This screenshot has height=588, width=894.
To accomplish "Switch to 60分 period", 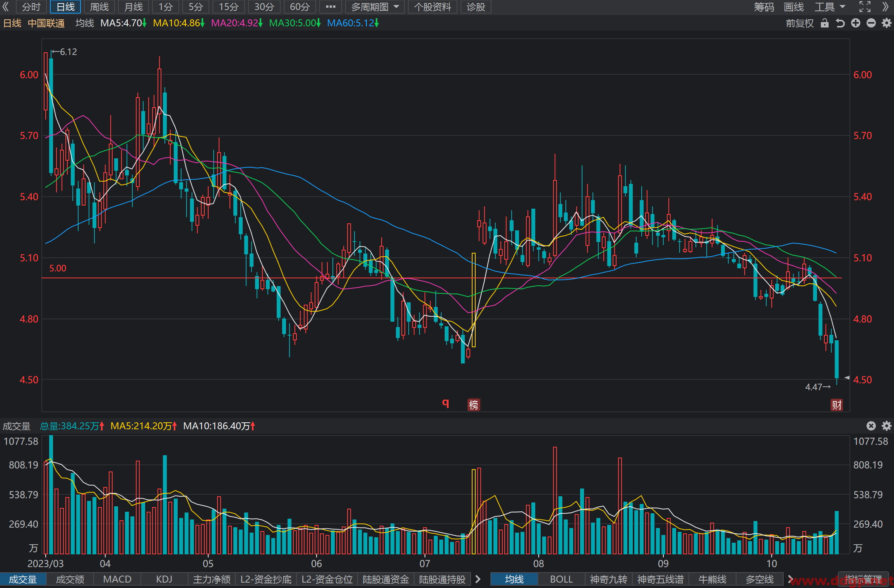I will (300, 7).
